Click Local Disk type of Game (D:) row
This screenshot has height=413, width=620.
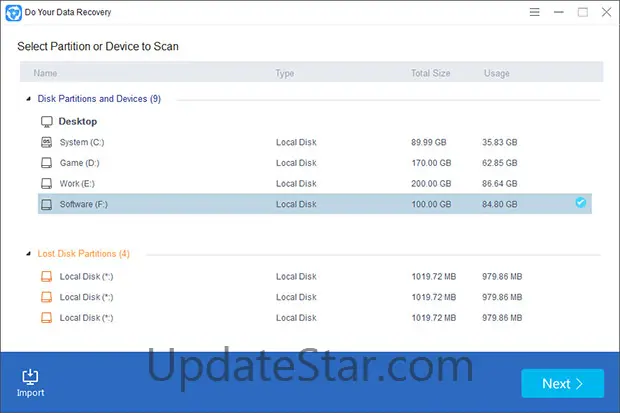[296, 163]
